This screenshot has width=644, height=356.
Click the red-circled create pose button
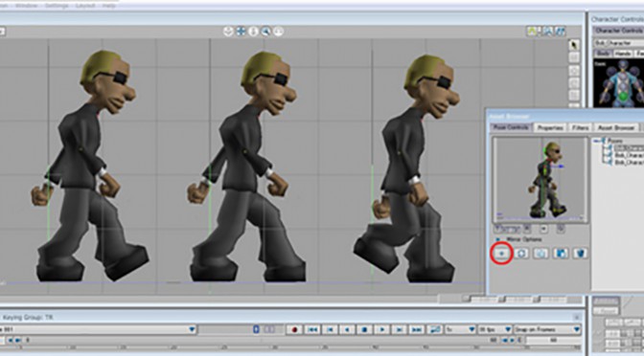point(501,254)
